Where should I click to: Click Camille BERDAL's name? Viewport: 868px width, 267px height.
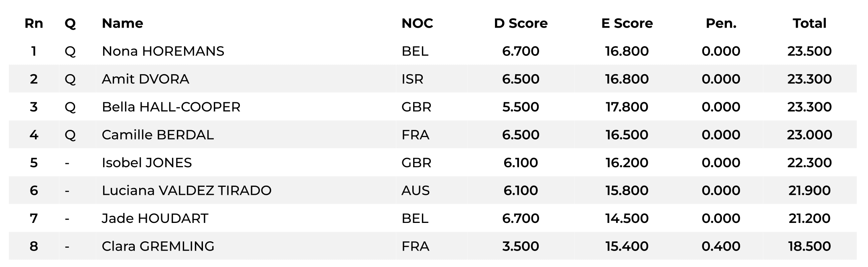[158, 135]
